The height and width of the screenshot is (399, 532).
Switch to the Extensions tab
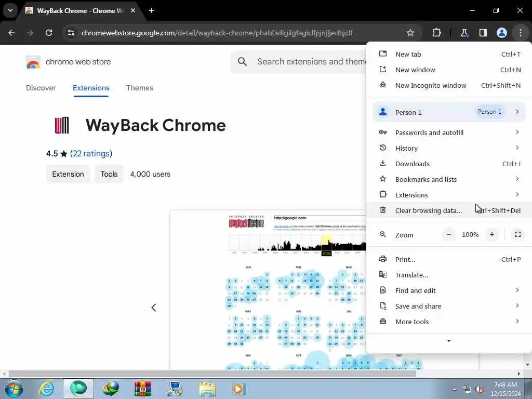coord(91,88)
